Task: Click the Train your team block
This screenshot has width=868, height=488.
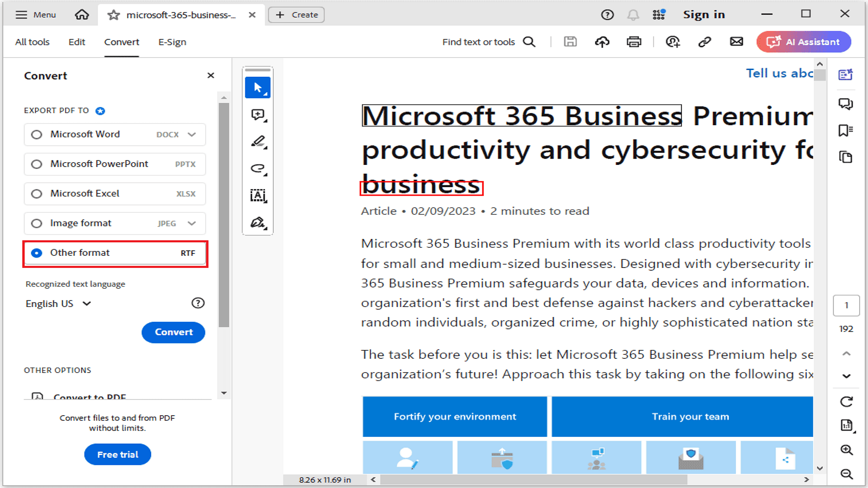Action: pyautogui.click(x=683, y=417)
